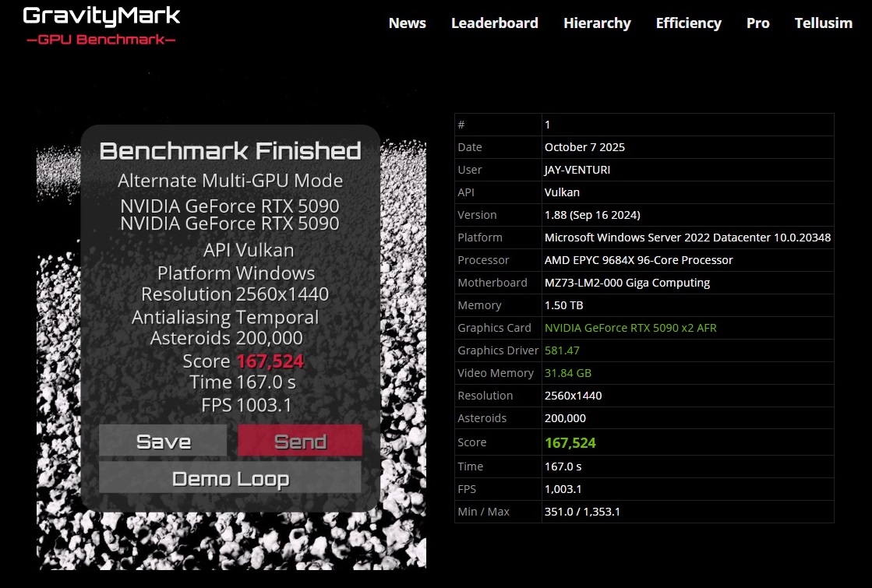Select the JAY-VENTURI user entry

pyautogui.click(x=577, y=170)
